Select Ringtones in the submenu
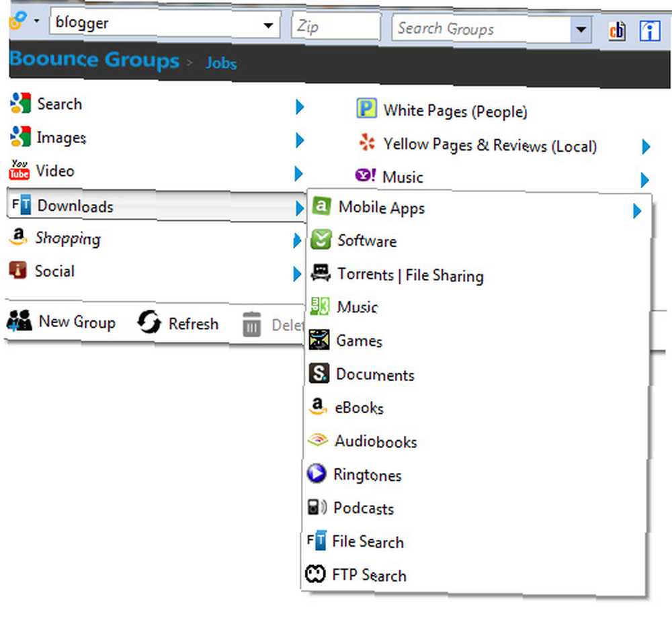Viewport: 672px width, 620px height. pyautogui.click(x=368, y=475)
